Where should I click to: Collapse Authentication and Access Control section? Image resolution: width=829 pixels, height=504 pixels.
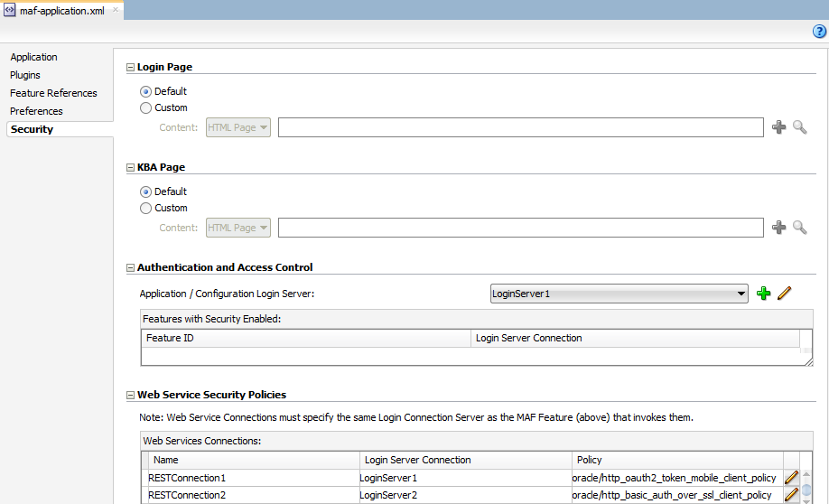tap(130, 267)
